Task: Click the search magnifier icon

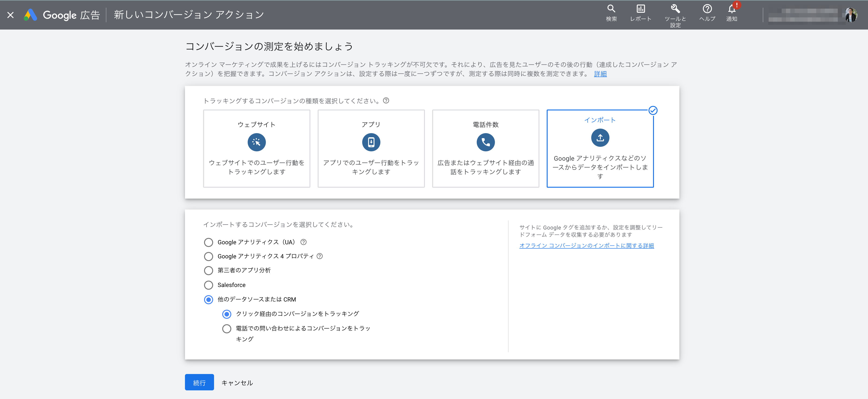Action: click(611, 9)
